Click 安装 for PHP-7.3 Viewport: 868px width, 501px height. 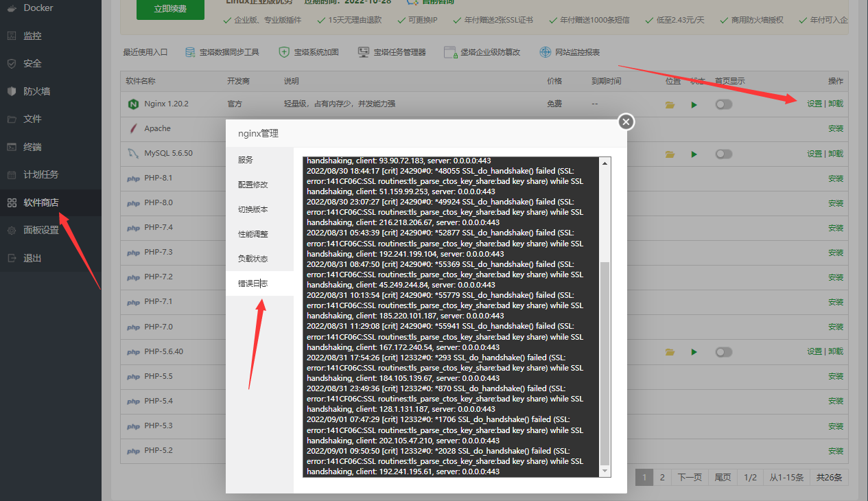pyautogui.click(x=836, y=253)
